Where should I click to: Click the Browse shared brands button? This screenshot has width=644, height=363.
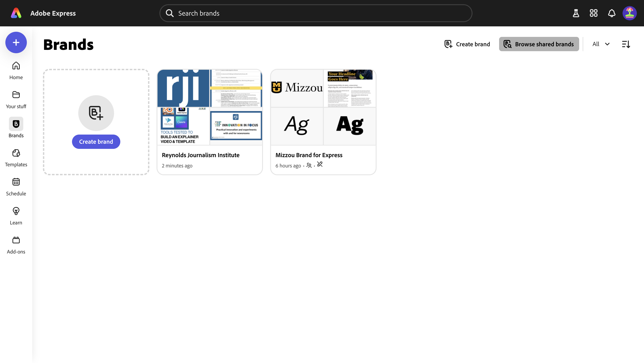point(539,44)
